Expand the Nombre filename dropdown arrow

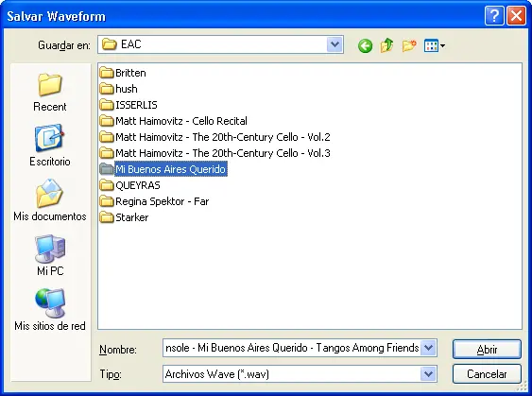click(x=428, y=348)
